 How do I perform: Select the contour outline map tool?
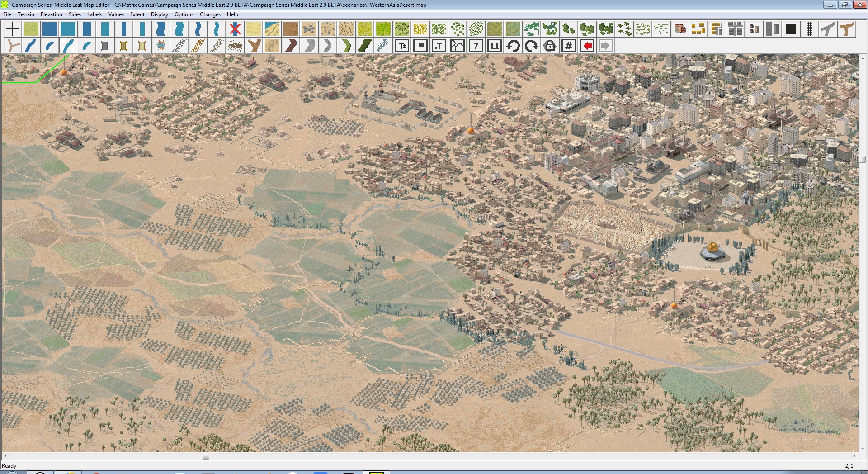(457, 46)
